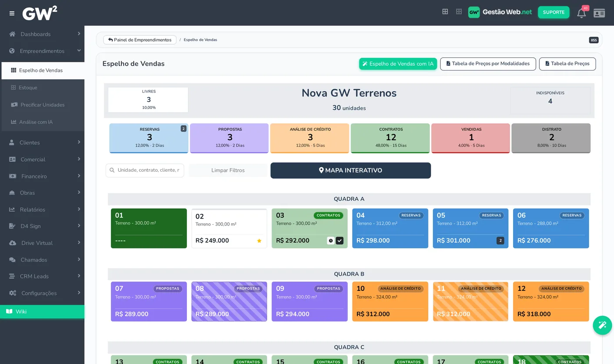Click the badge 2 on unit 05
This screenshot has height=364, width=614.
[500, 240]
